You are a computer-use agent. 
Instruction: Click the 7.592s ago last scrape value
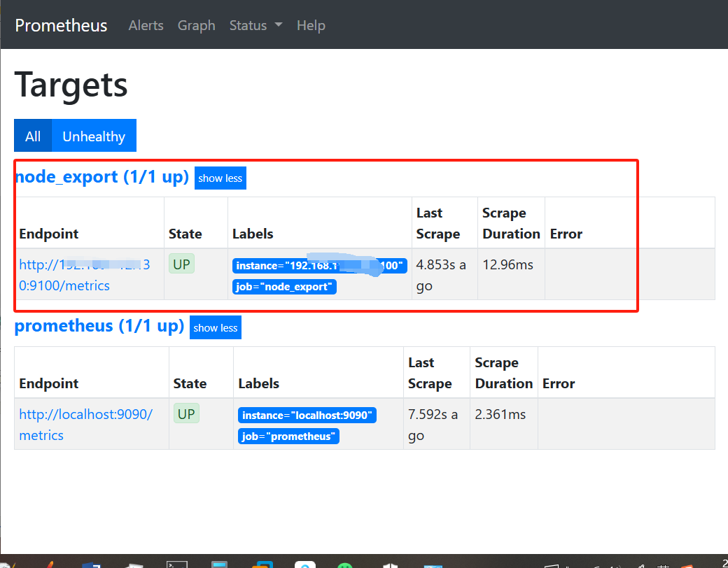(433, 425)
